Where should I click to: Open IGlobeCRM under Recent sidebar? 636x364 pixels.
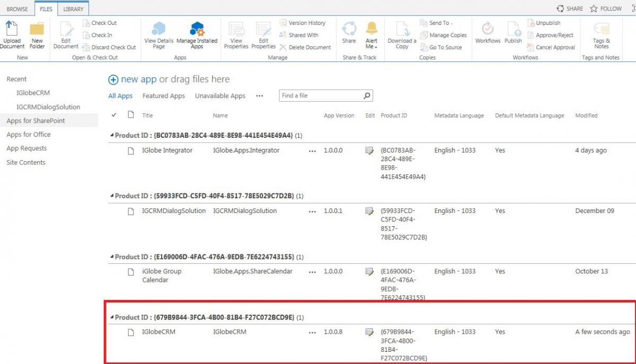33,93
